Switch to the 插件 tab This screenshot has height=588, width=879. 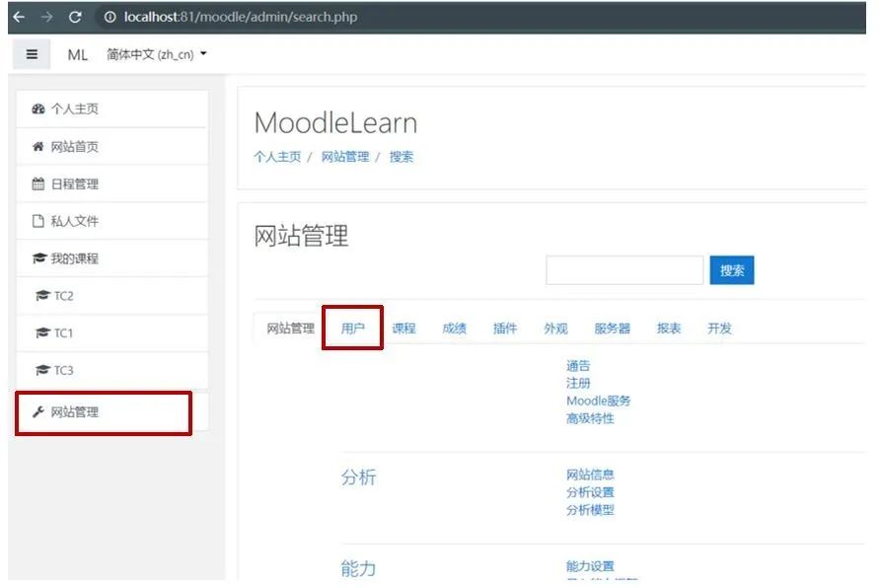pyautogui.click(x=504, y=329)
